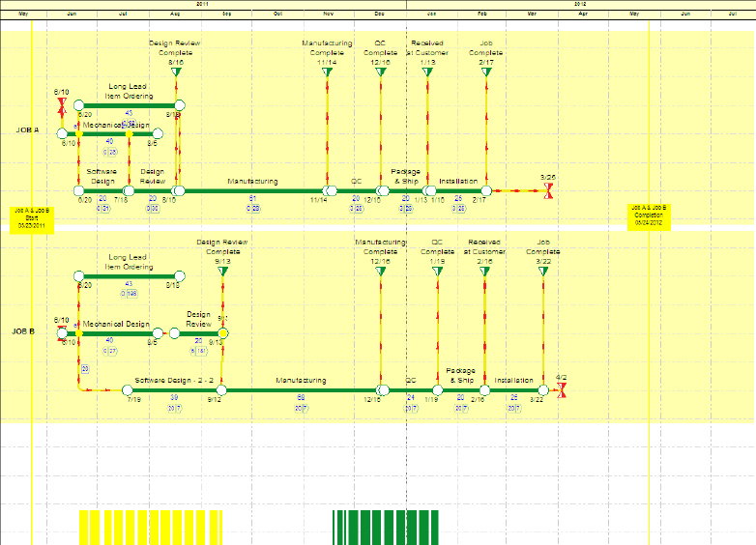This screenshot has height=545, width=756.
Task: Click the JOB A row label
Action: (27, 130)
